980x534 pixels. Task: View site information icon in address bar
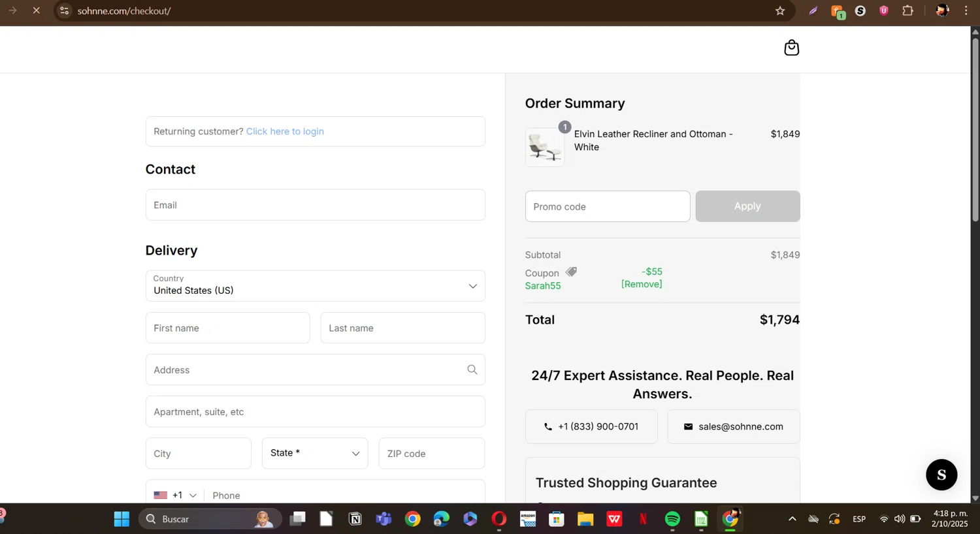pyautogui.click(x=64, y=10)
